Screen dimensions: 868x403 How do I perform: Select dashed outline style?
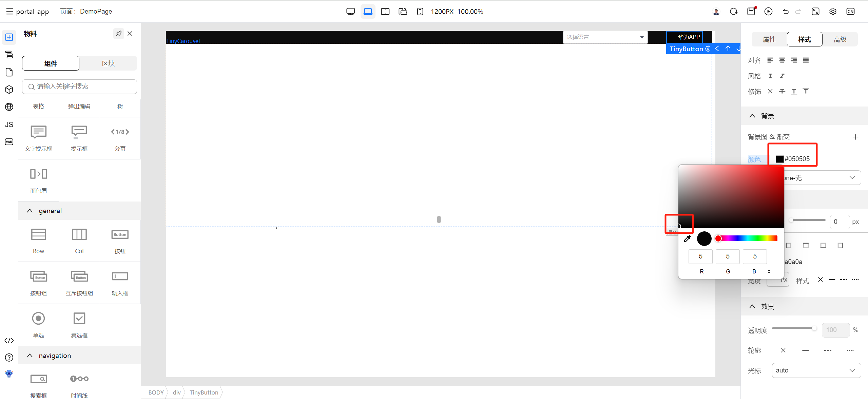click(x=828, y=350)
